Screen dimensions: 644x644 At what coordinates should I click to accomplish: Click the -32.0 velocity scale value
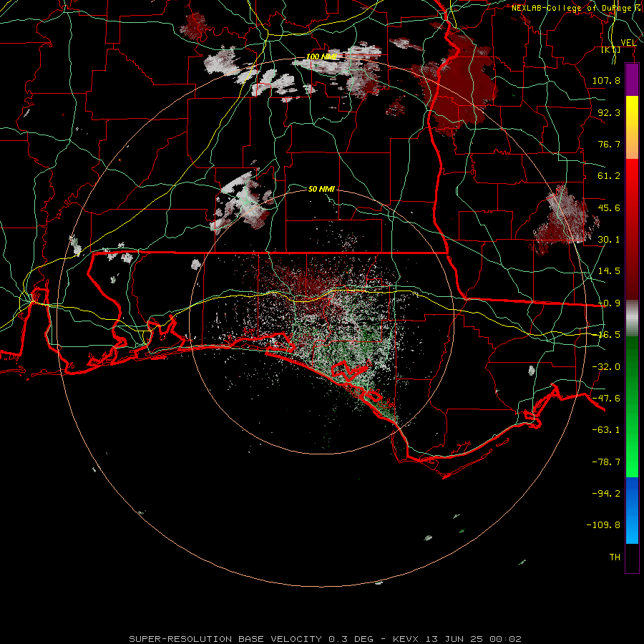606,367
